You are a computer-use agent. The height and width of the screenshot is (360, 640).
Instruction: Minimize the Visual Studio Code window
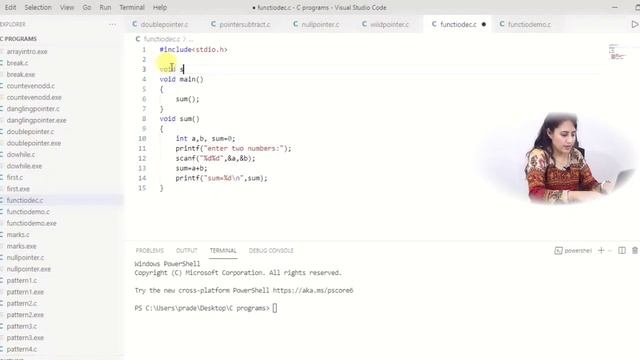point(615,7)
